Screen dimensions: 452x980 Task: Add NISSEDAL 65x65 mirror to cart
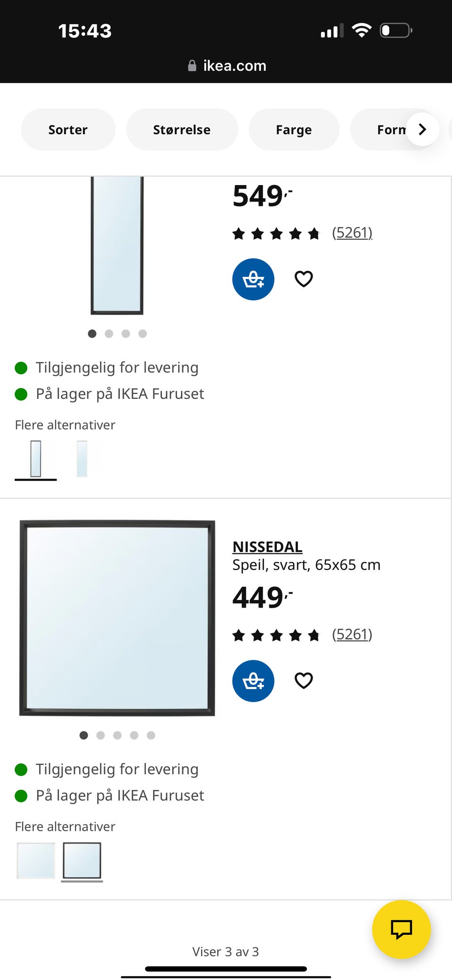[253, 681]
